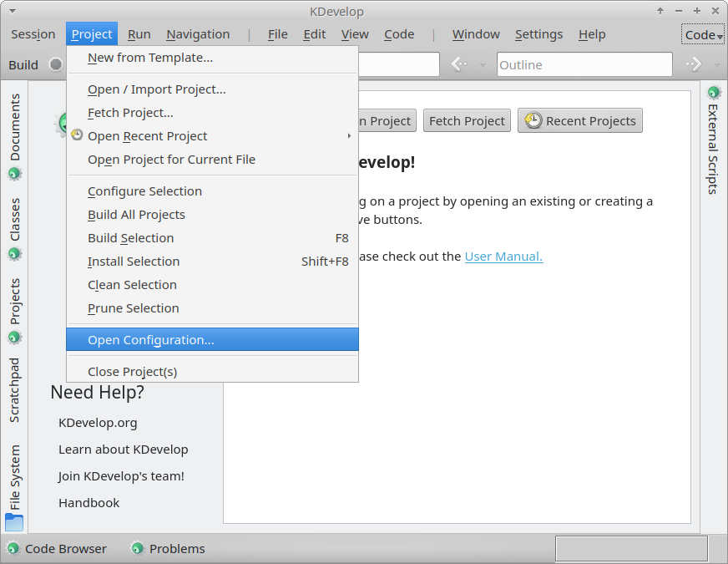
Task: Open the Edit menu
Action: (x=314, y=34)
